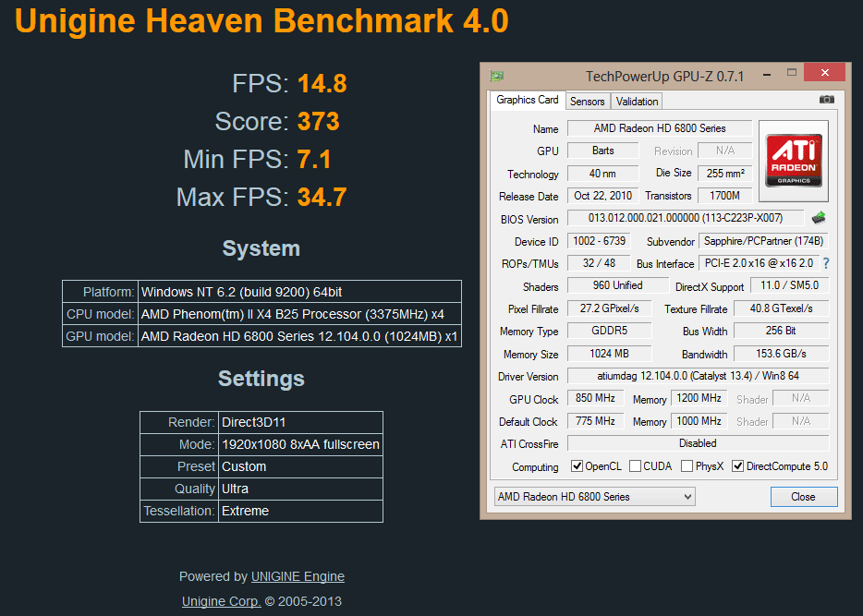This screenshot has width=863, height=616.
Task: Click the Min FPS value 7.1
Action: click(314, 160)
